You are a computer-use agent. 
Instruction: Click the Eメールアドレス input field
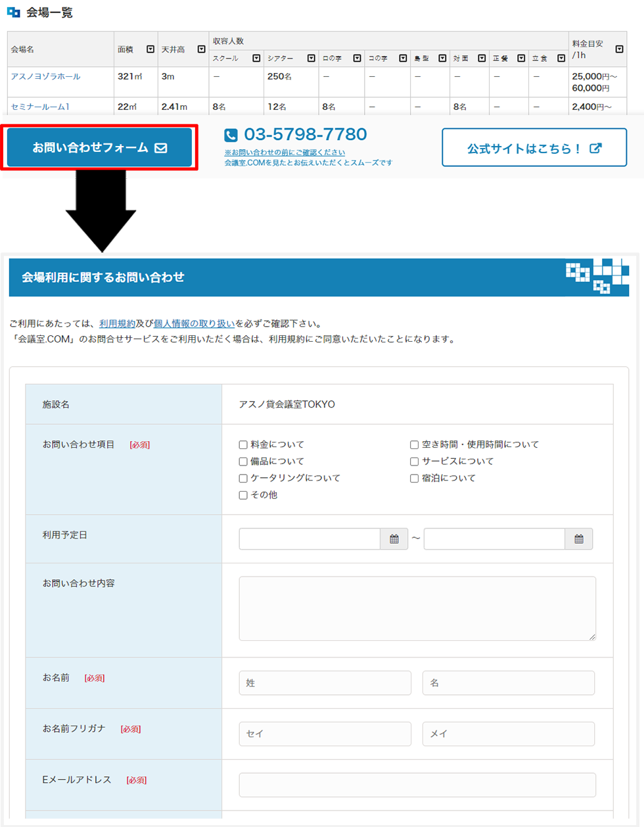[x=417, y=785]
